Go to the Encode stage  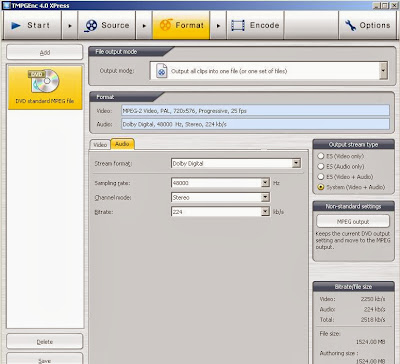pos(255,25)
